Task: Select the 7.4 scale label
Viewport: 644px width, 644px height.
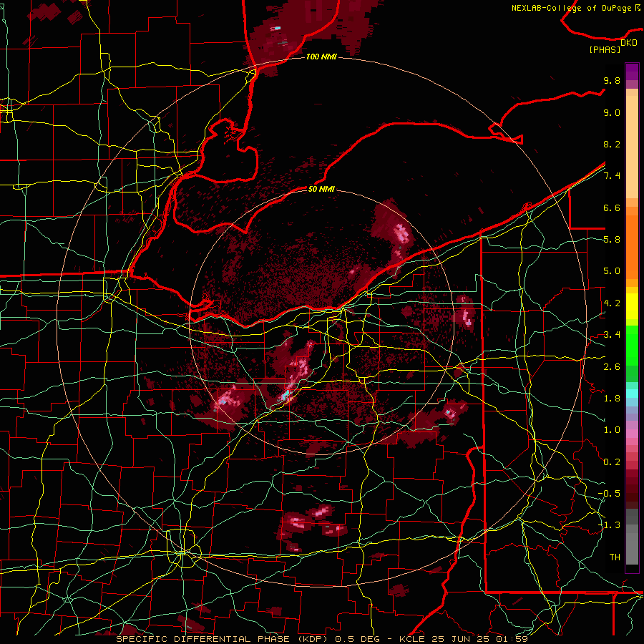Action: (x=612, y=176)
